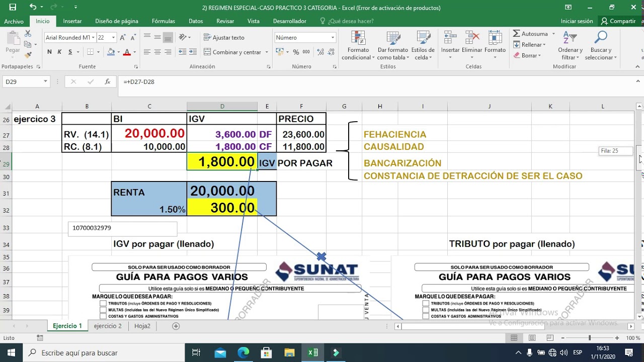Open the Combinar y centrar dropdown arrow

pos(267,52)
